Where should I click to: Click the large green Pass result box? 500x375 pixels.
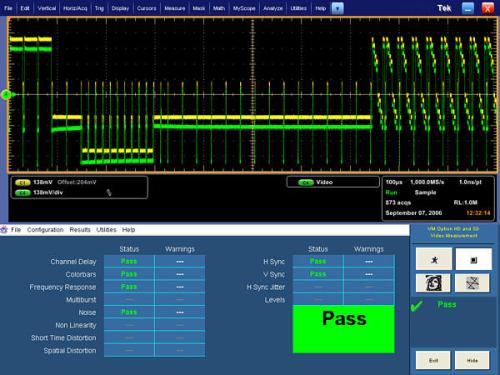click(344, 329)
